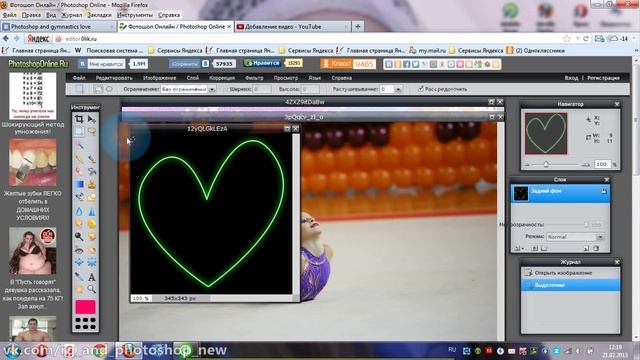Select the Color Replace tool

[x=79, y=198]
